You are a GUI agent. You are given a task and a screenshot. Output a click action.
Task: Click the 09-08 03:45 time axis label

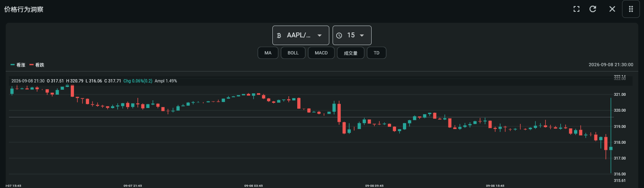[254, 186]
